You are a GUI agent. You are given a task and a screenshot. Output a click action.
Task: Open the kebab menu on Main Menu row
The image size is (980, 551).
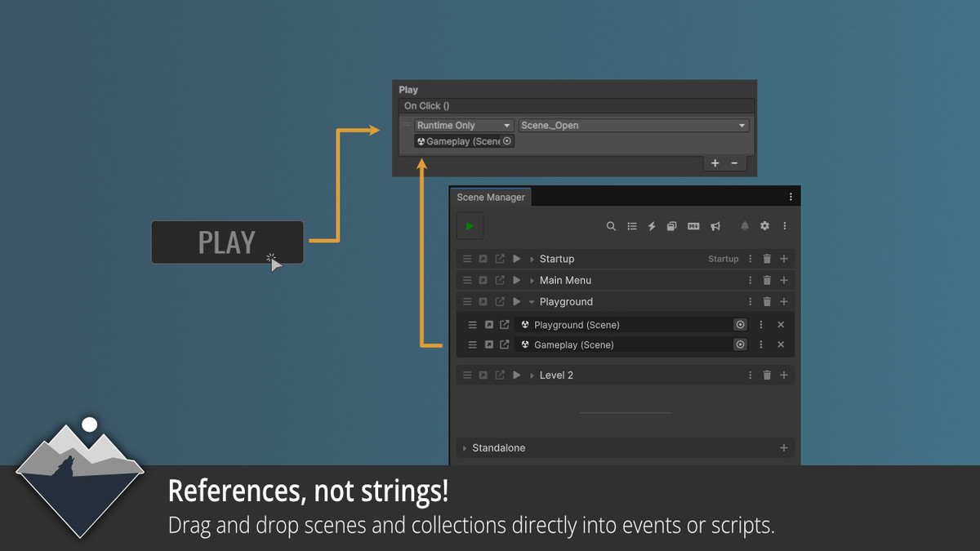[750, 280]
